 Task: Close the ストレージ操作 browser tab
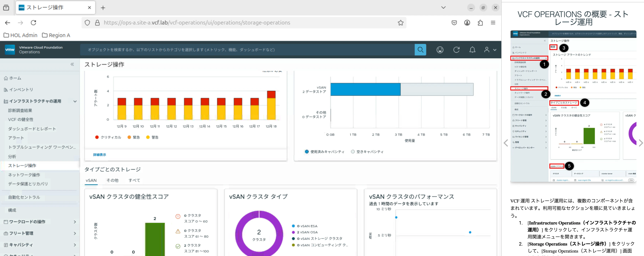89,8
